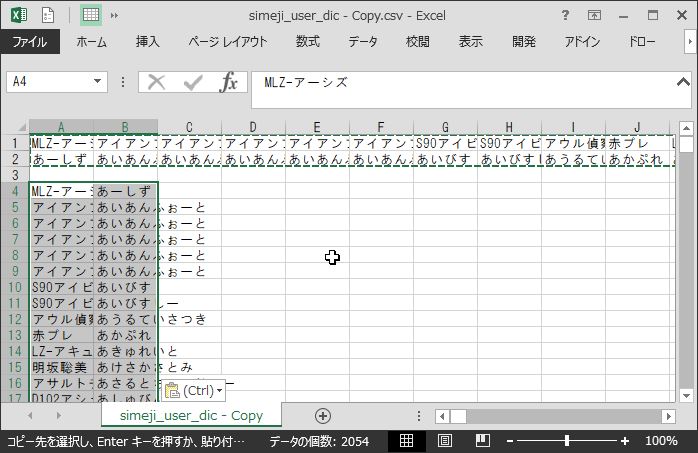This screenshot has height=453, width=698.
Task: Zoom out with the minus button
Action: (x=510, y=441)
